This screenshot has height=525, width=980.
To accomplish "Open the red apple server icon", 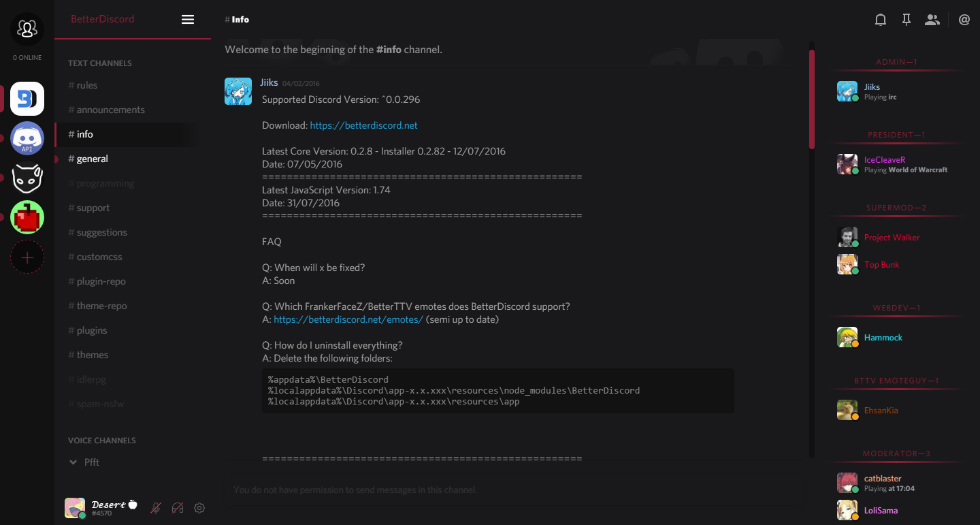I will click(x=27, y=217).
